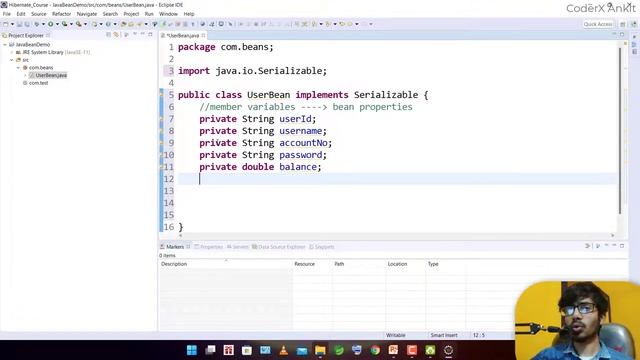This screenshot has height=360, width=640.
Task: Click 'Smart Insert' in the status bar
Action: click(444, 335)
